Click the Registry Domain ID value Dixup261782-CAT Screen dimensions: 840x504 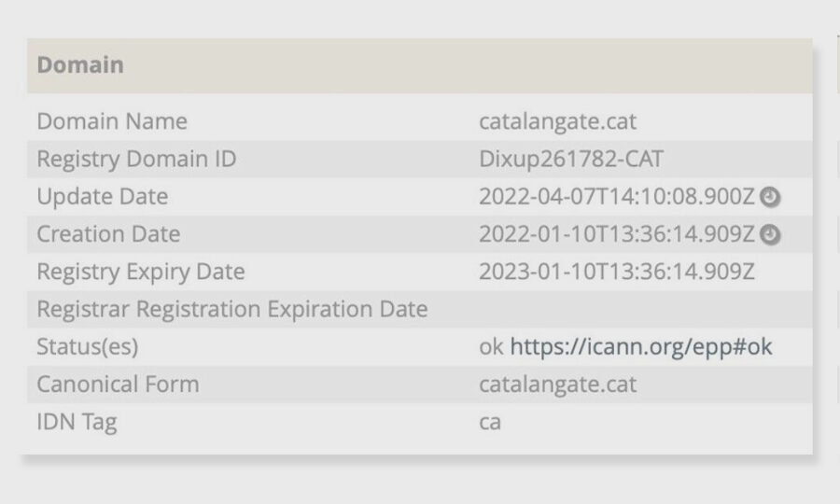571,160
